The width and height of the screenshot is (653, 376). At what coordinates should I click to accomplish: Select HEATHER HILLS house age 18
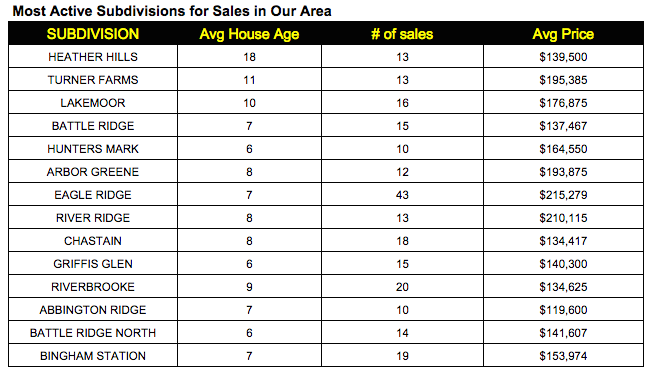[x=249, y=57]
